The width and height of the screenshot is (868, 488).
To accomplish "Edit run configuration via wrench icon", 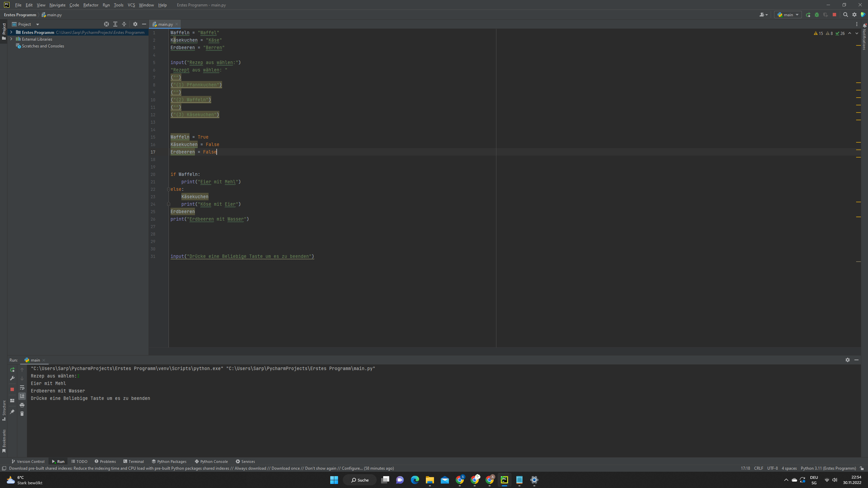I will (x=12, y=378).
